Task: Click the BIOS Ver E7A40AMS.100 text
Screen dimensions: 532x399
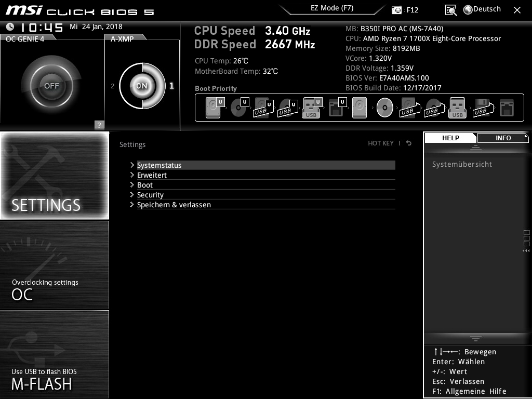Action: click(387, 78)
